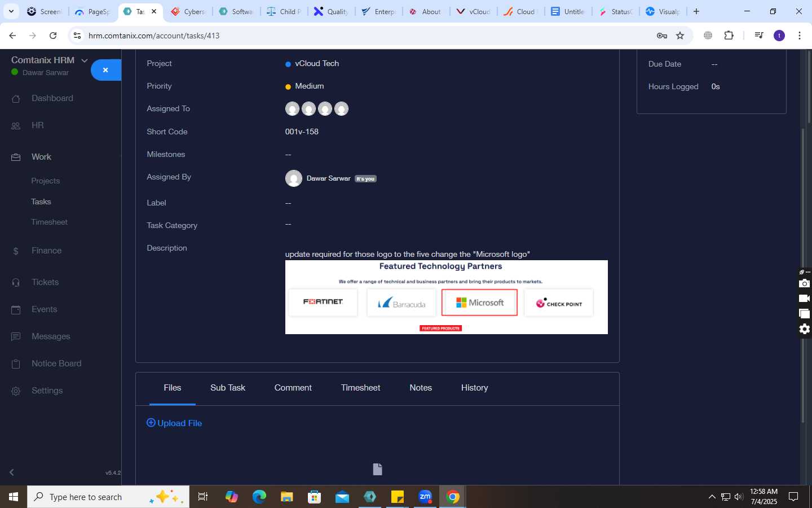
Task: Click the gear icon on right edge overlay
Action: (805, 329)
